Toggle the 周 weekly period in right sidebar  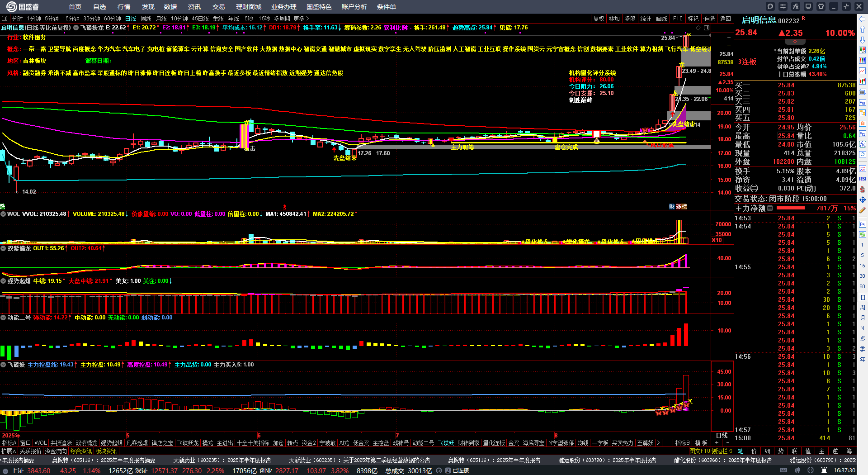863,308
